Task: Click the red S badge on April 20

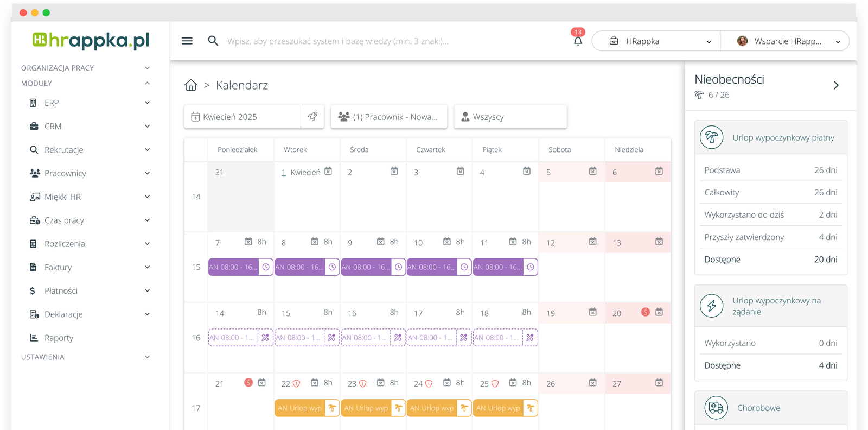Action: point(646,312)
